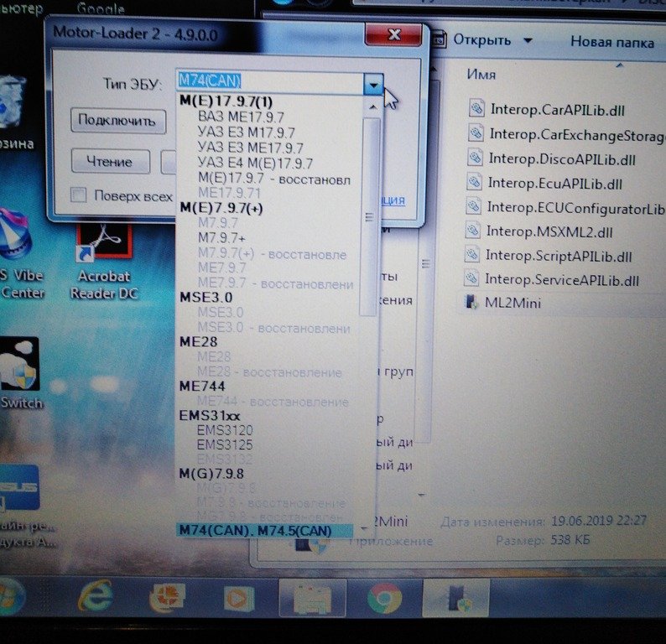The image size is (666, 644).
Task: Open the ECU type dropdown arrow
Action: click(x=373, y=84)
